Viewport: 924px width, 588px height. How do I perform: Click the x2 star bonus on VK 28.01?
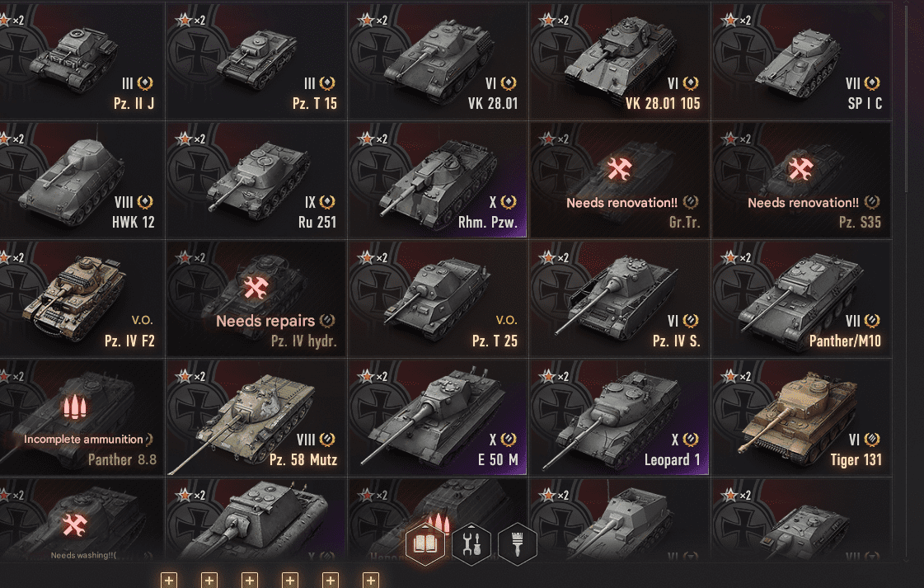coord(373,20)
